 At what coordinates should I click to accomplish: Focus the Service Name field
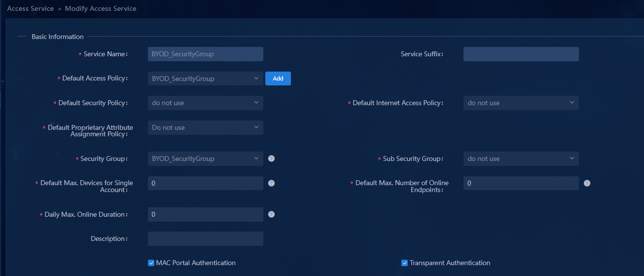coord(206,54)
